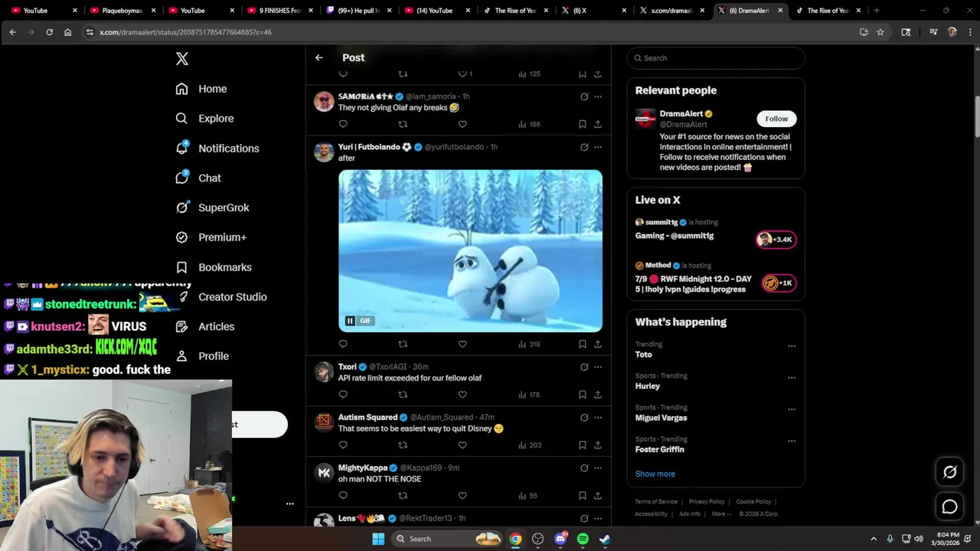Open the Olaf GIF image
Image resolution: width=980 pixels, height=551 pixels.
point(470,251)
